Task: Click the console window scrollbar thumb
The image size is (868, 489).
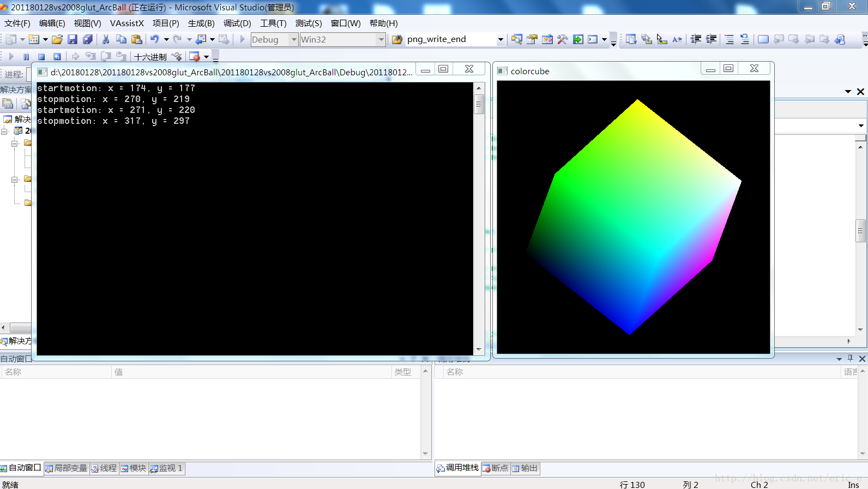Action: 479,104
